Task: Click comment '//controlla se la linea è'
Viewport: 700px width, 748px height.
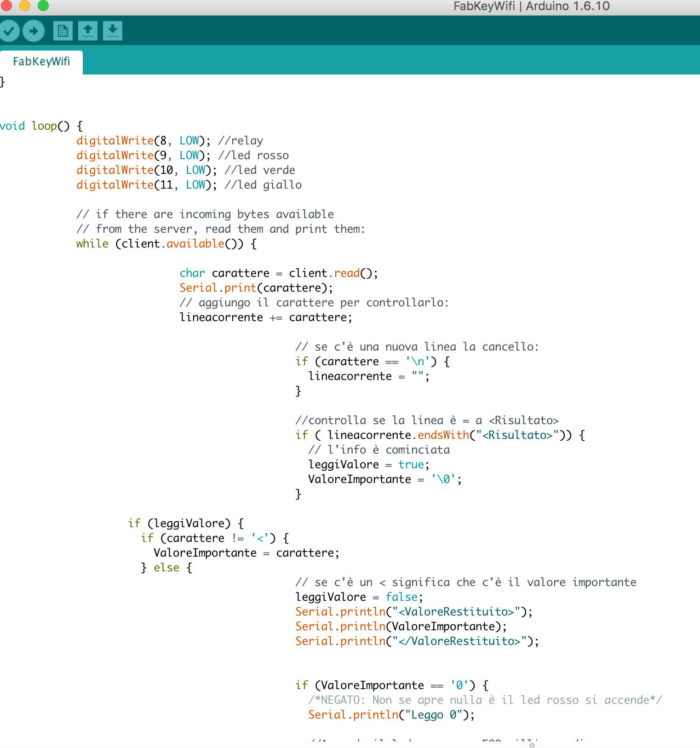Action: click(427, 420)
